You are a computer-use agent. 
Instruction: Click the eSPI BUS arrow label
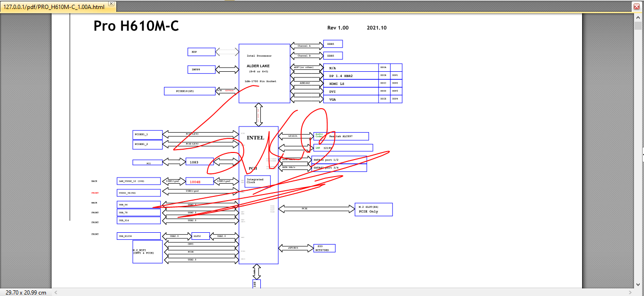point(293,248)
